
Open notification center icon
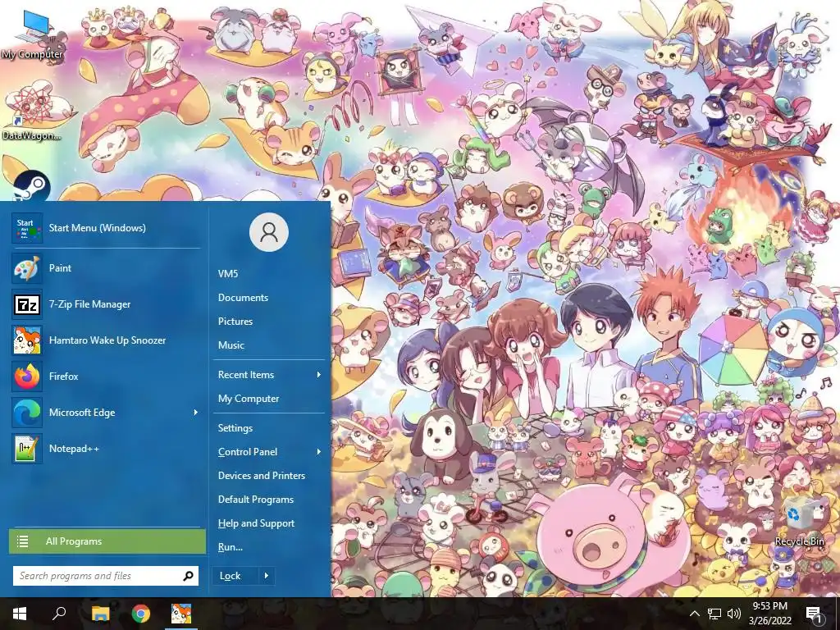pos(813,614)
